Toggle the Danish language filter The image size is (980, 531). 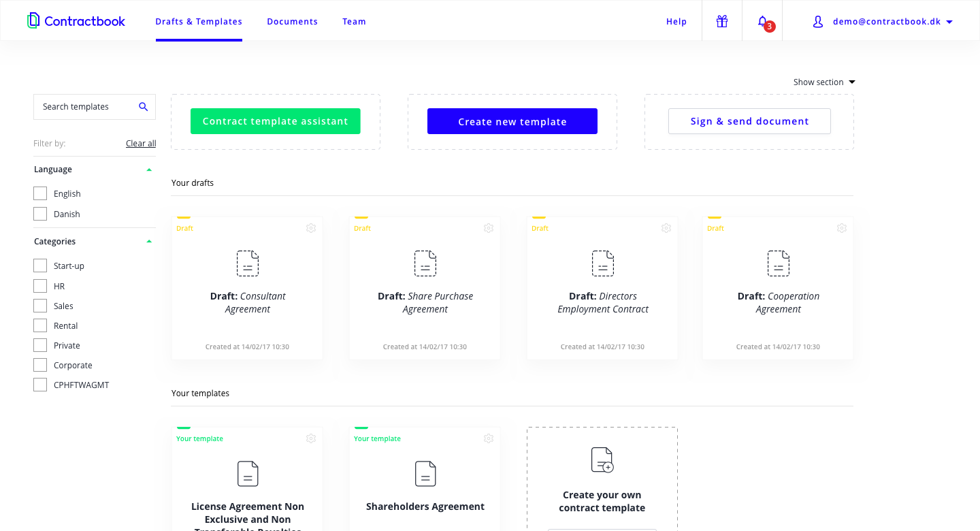pos(40,214)
